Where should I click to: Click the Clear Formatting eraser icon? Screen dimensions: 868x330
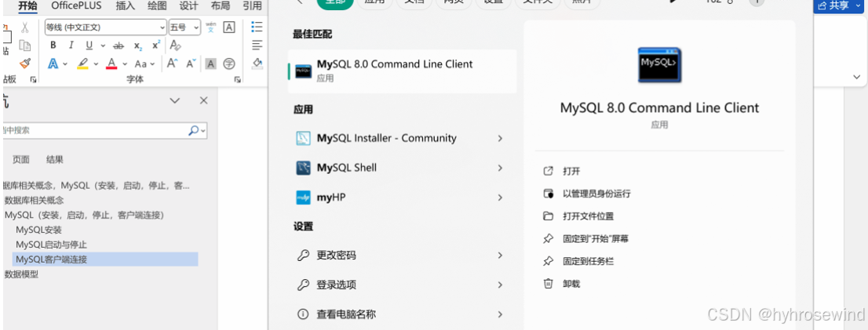176,45
